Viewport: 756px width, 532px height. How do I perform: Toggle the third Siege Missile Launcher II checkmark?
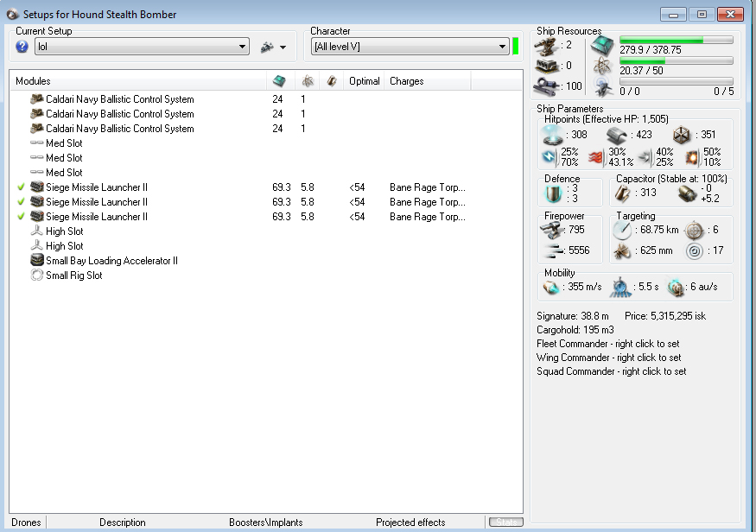click(x=21, y=217)
